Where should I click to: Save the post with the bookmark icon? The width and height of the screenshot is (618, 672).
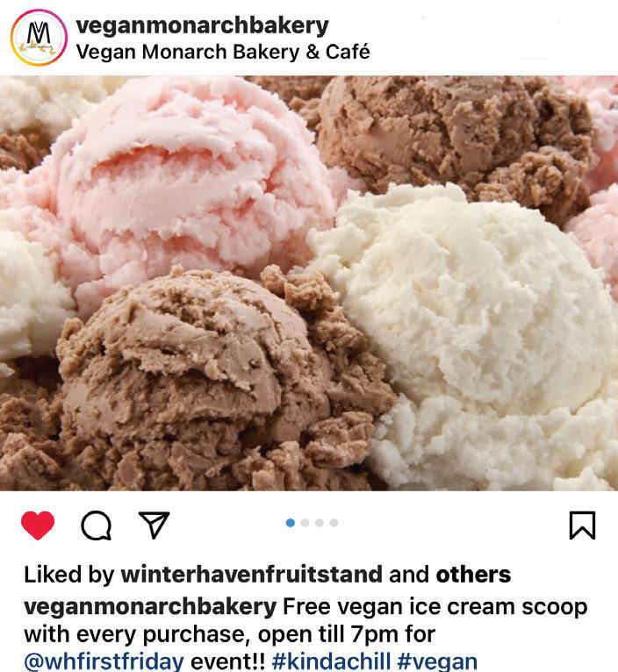point(582,525)
